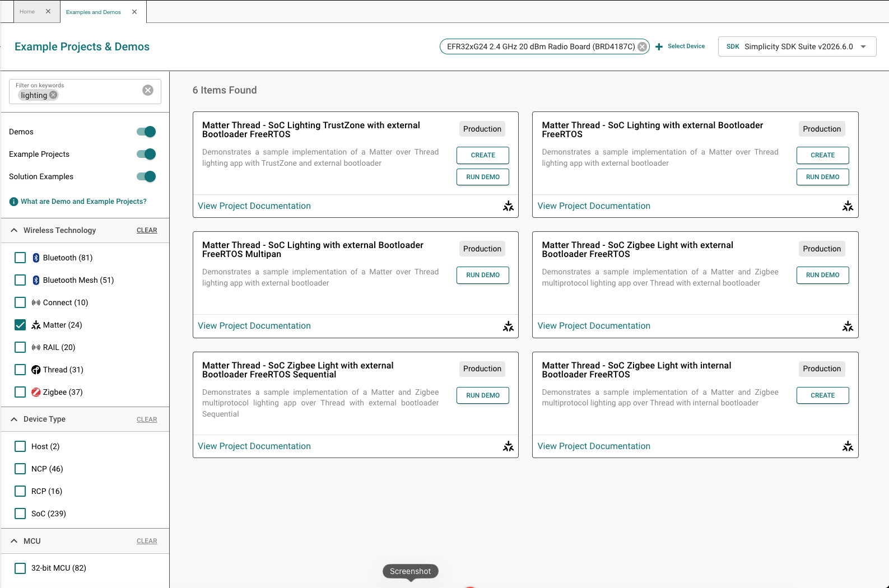Viewport: 889px width, 588px height.
Task: Click Matter icon on Zigbee Light internal Bootloader card
Action: click(x=848, y=446)
